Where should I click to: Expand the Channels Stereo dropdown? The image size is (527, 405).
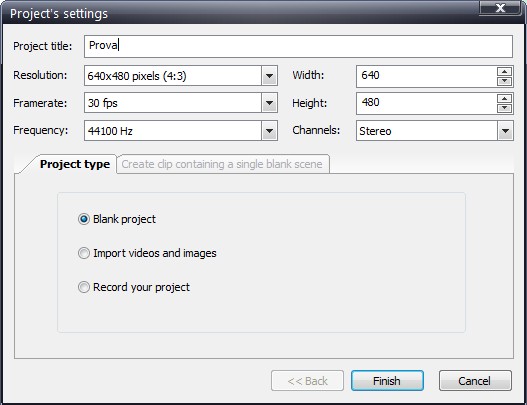[505, 131]
